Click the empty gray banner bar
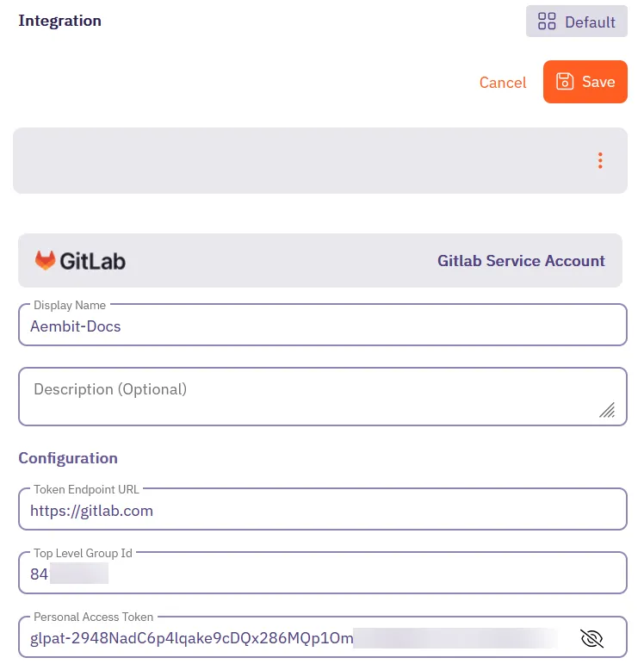This screenshot has width=644, height=664. [x=301, y=161]
